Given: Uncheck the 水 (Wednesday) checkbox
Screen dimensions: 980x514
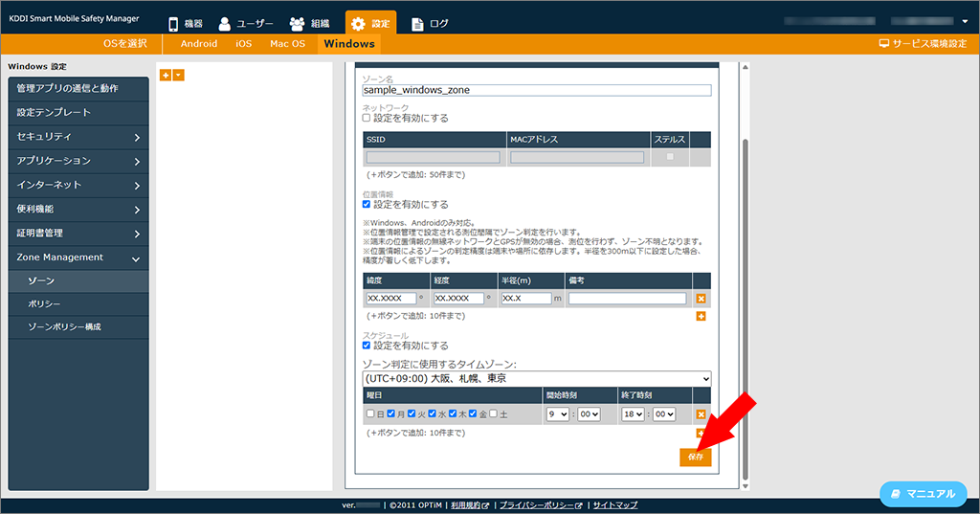Looking at the screenshot, I should [x=432, y=413].
